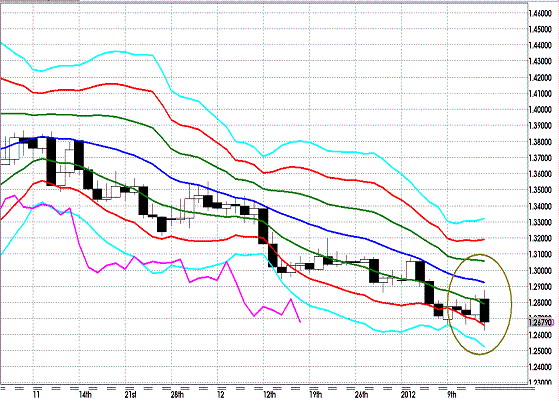559x401 pixels.
Task: Click the current price tag 1.26790
Action: (x=541, y=323)
